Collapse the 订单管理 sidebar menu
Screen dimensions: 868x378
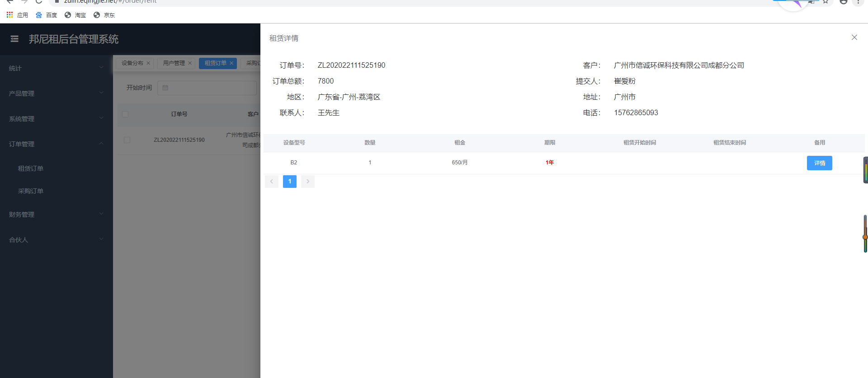pos(57,144)
